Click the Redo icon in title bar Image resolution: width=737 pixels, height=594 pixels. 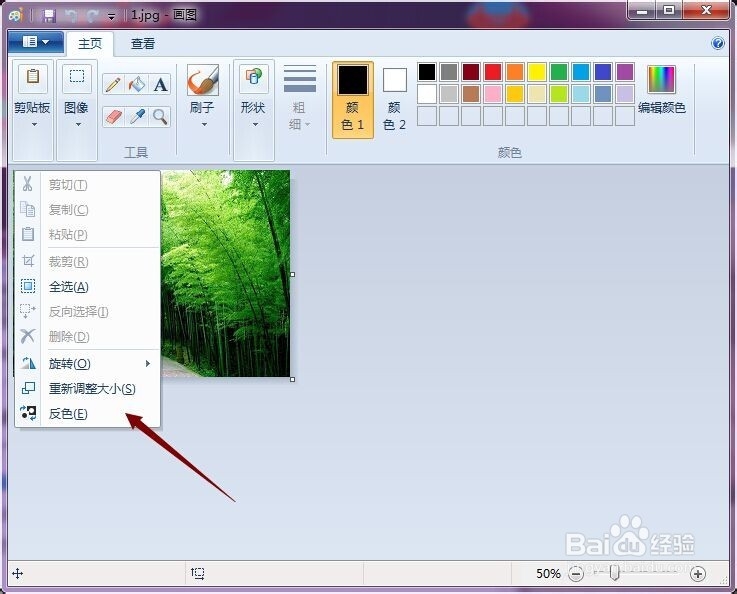93,16
